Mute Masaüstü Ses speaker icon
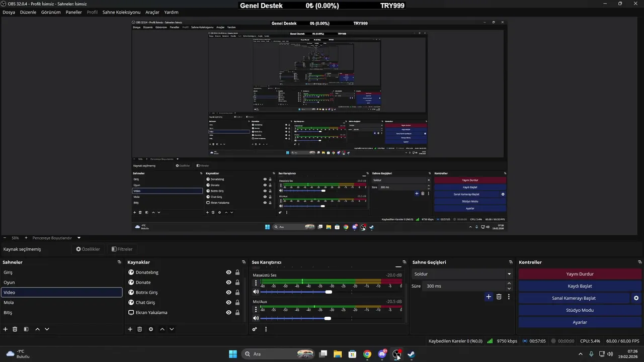This screenshot has width=644, height=362. click(x=256, y=292)
